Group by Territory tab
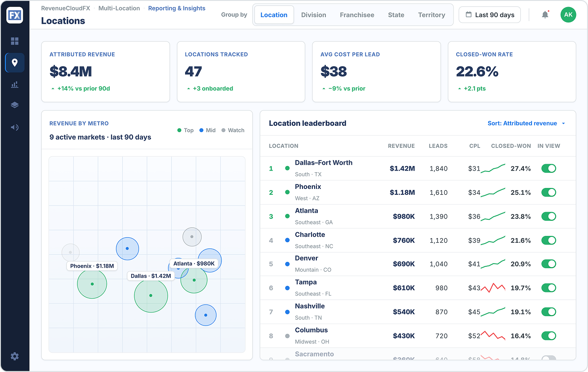Screen dimensions: 588x372 (432, 15)
